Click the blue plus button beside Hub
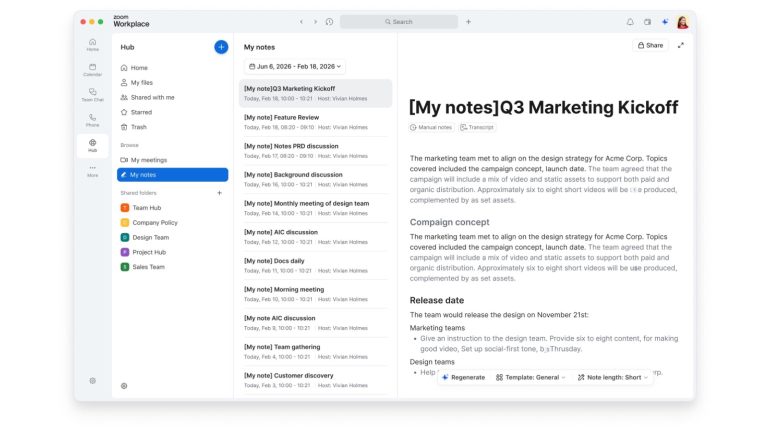Image resolution: width=770 pixels, height=433 pixels. coord(221,47)
